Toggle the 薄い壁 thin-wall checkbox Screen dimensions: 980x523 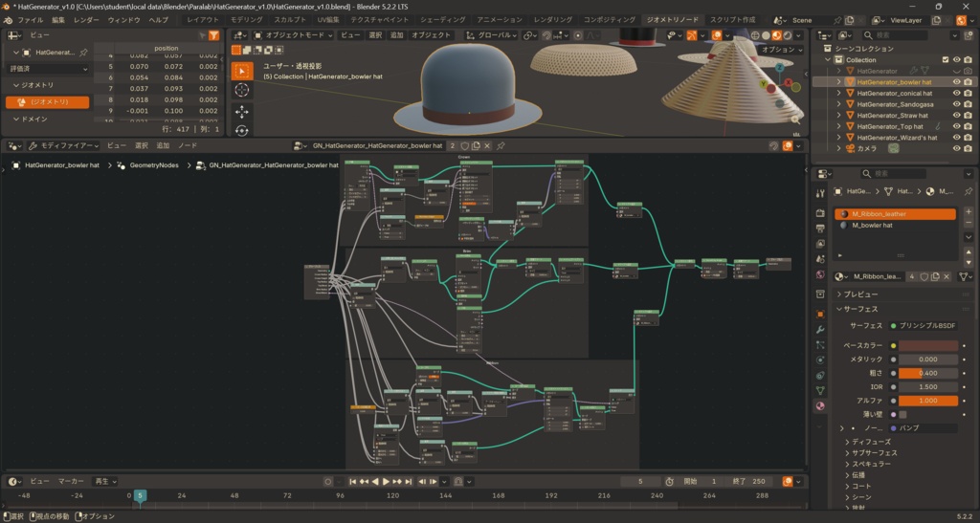point(902,414)
